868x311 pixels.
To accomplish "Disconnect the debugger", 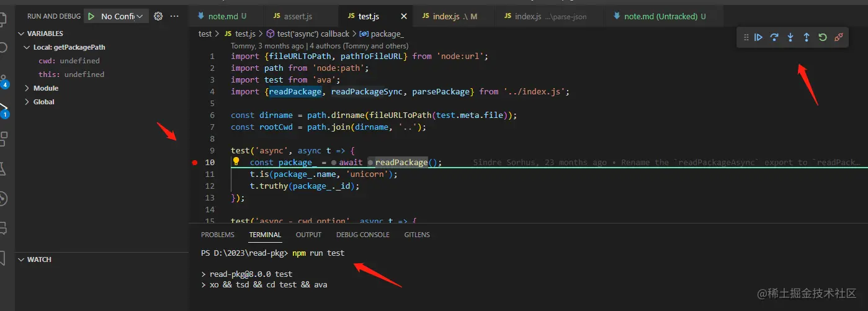I will 839,37.
